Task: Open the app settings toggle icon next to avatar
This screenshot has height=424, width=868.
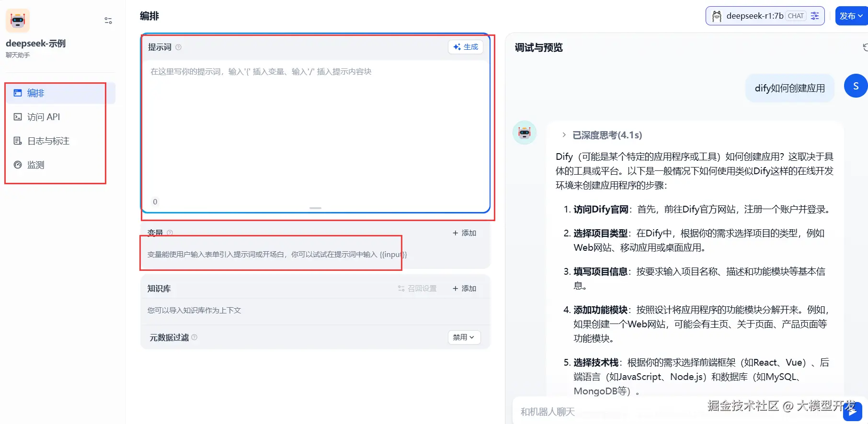Action: coord(108,21)
